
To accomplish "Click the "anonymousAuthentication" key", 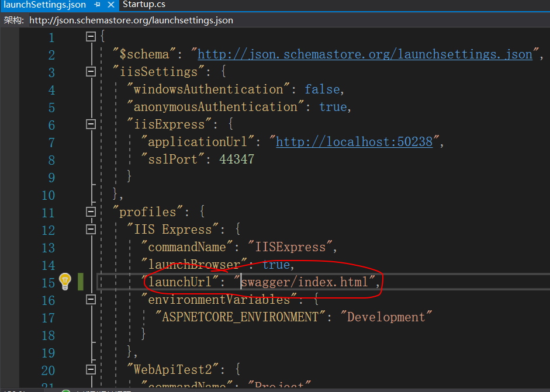I will click(x=215, y=106).
